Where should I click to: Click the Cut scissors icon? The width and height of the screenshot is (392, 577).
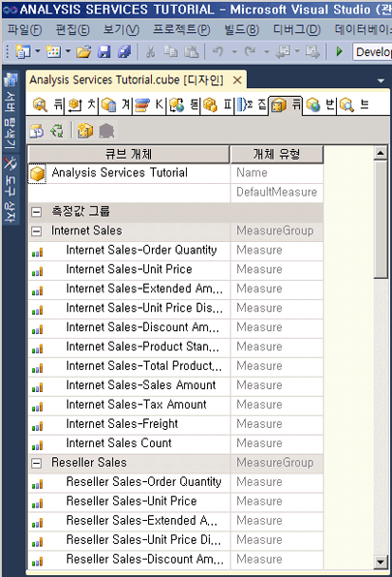point(150,52)
